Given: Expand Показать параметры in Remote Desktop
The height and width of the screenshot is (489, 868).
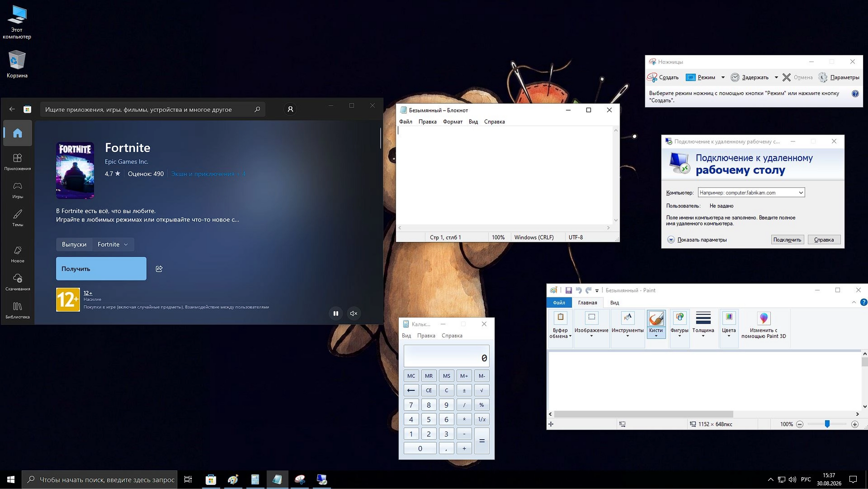Looking at the screenshot, I should click(x=697, y=240).
